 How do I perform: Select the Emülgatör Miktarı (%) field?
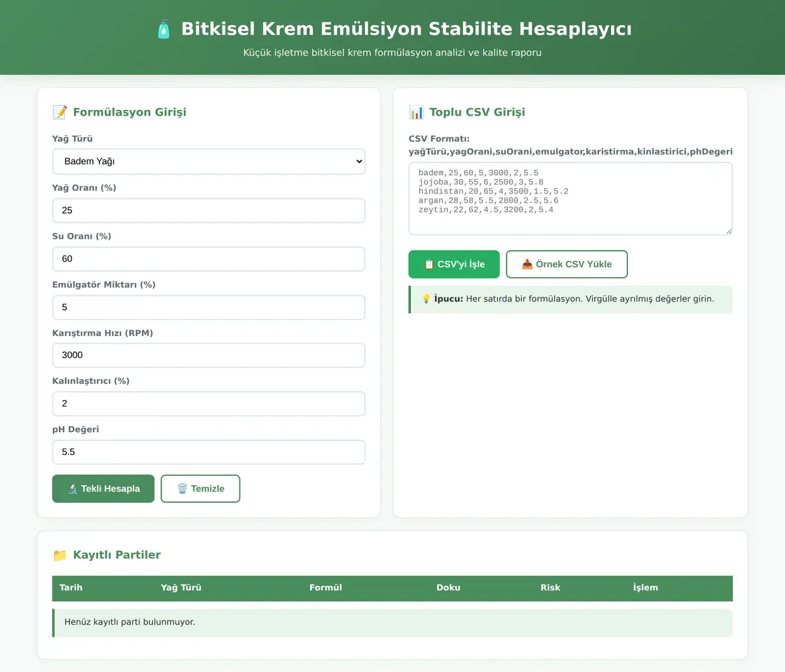[x=209, y=307]
